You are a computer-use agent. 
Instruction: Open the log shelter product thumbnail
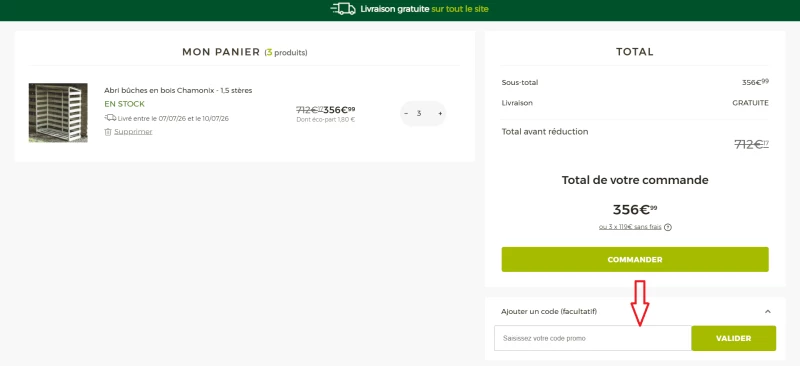(58, 113)
